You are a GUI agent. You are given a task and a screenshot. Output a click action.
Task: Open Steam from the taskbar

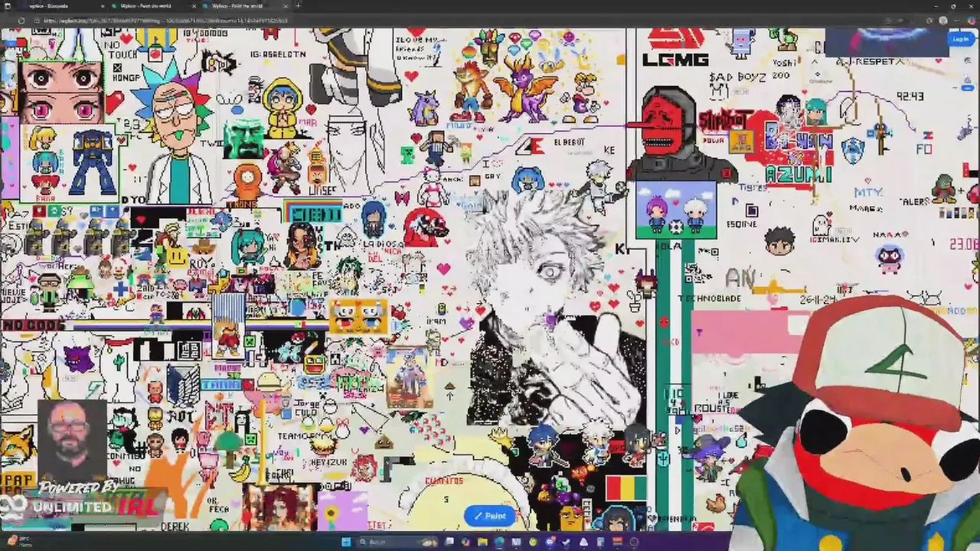(566, 542)
